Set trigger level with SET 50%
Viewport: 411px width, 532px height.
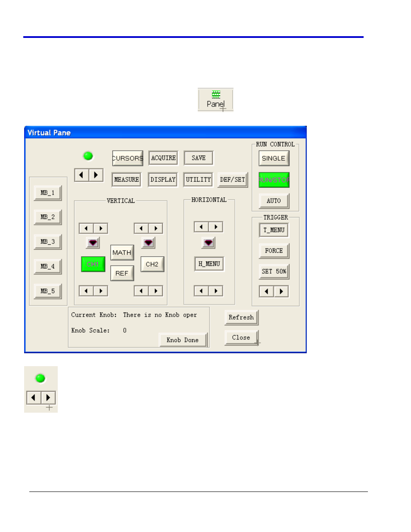point(274,271)
